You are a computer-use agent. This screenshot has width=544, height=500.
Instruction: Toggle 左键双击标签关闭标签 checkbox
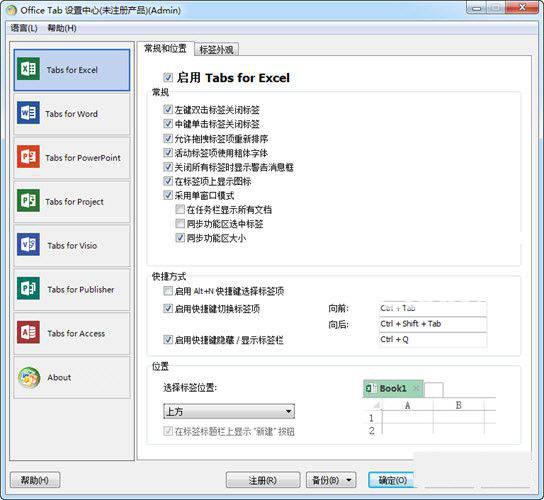point(168,110)
